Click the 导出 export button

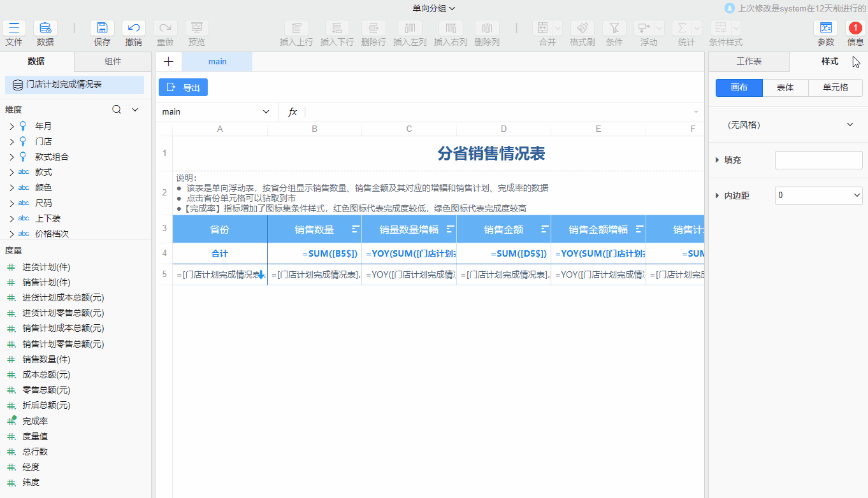tap(183, 87)
